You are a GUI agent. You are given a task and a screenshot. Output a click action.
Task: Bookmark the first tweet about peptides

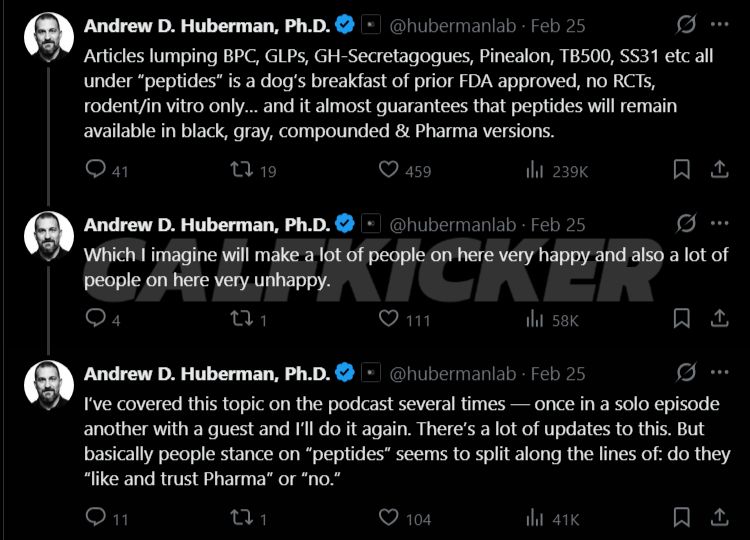pyautogui.click(x=681, y=170)
